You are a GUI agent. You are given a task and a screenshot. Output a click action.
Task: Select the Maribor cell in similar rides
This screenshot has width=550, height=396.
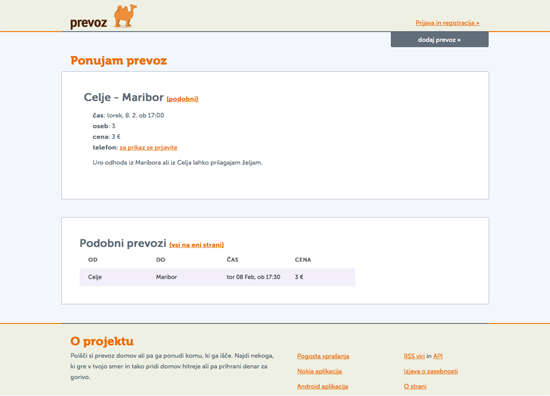pyautogui.click(x=166, y=277)
